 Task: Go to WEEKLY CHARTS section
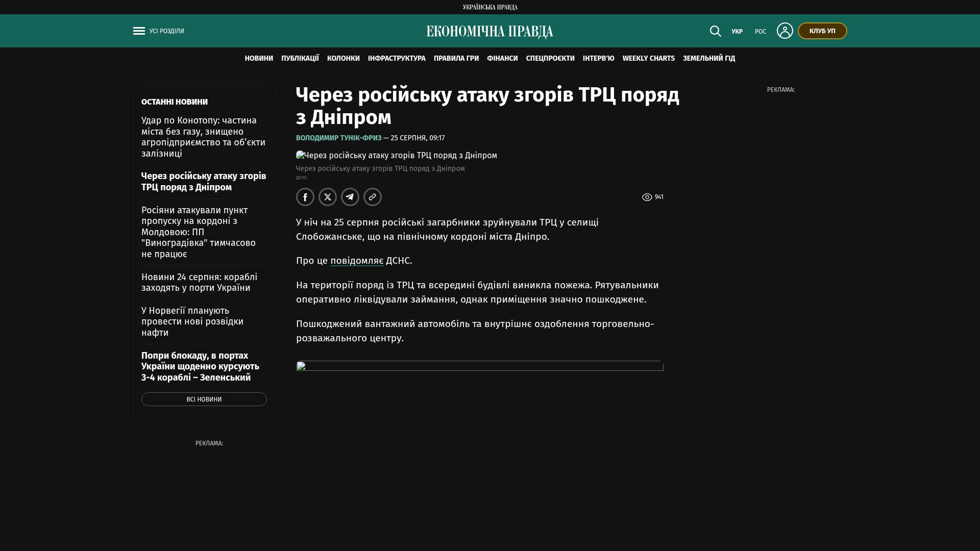(x=648, y=59)
